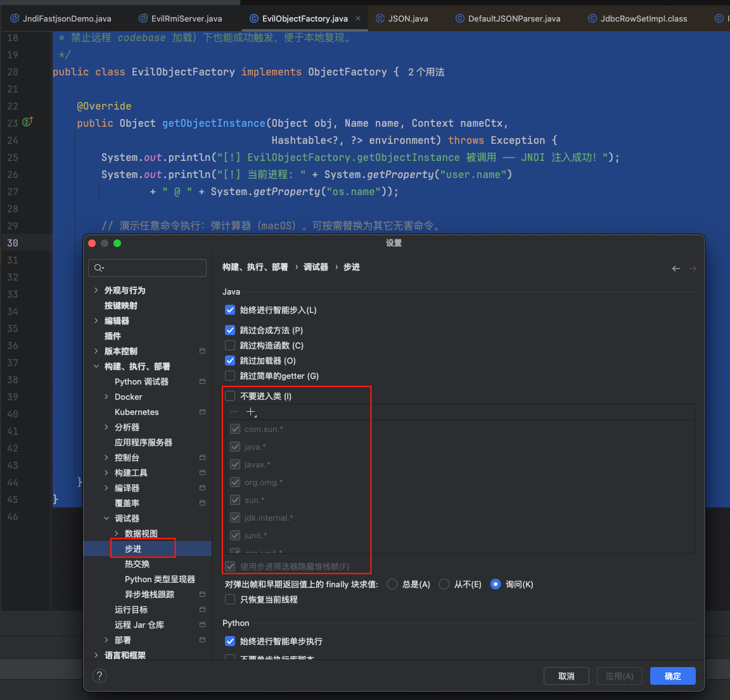Focus the settings search field
Screen dimensions: 730x700
click(147, 267)
